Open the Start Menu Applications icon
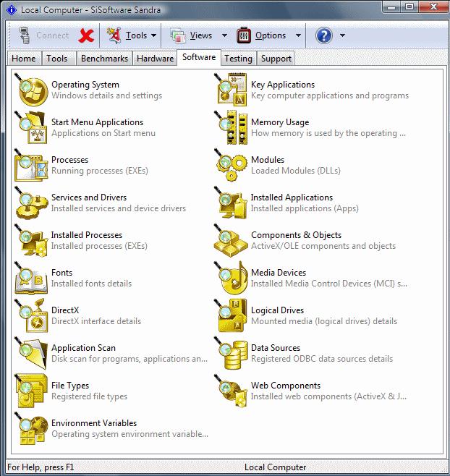This screenshot has width=450, height=476. pos(31,127)
